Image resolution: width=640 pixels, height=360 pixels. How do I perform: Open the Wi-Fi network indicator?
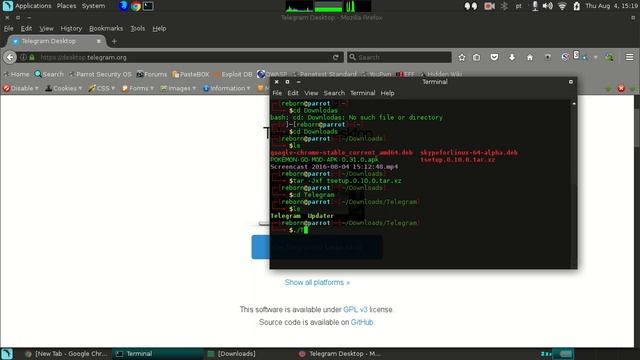click(x=562, y=6)
